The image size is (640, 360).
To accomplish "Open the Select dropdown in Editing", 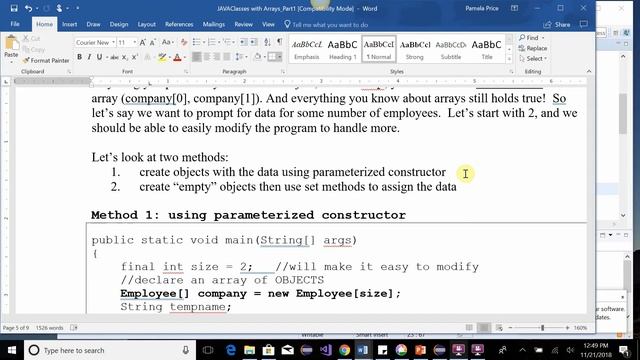I will [533, 59].
